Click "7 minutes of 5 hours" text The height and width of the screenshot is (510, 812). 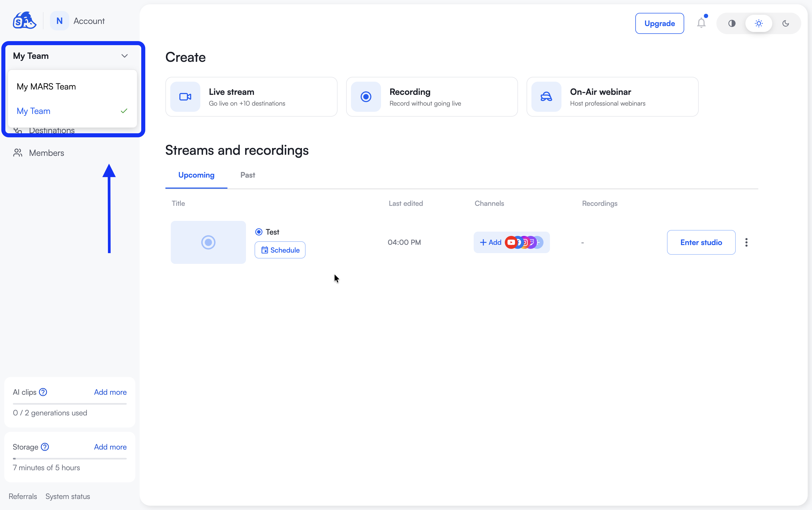[46, 468]
